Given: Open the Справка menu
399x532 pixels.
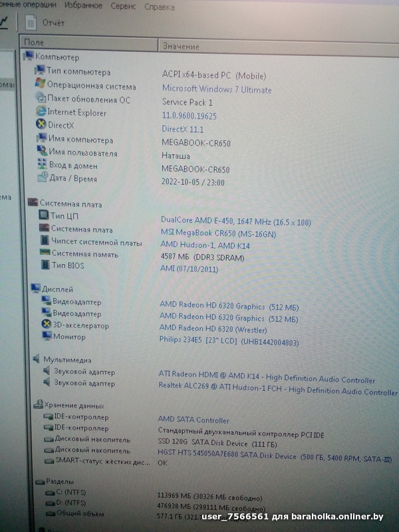Looking at the screenshot, I should 160,7.
